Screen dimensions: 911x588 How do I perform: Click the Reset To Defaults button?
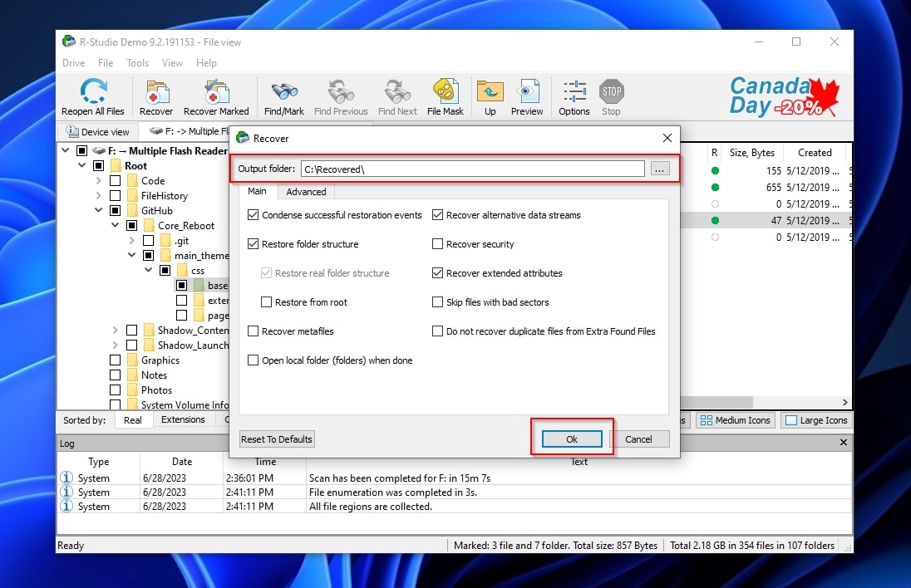(x=276, y=439)
